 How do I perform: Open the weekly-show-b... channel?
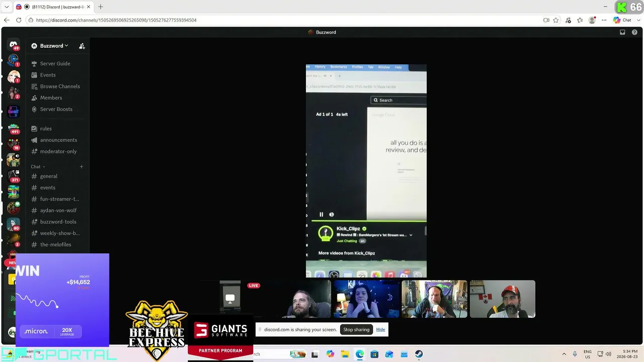tap(60, 233)
